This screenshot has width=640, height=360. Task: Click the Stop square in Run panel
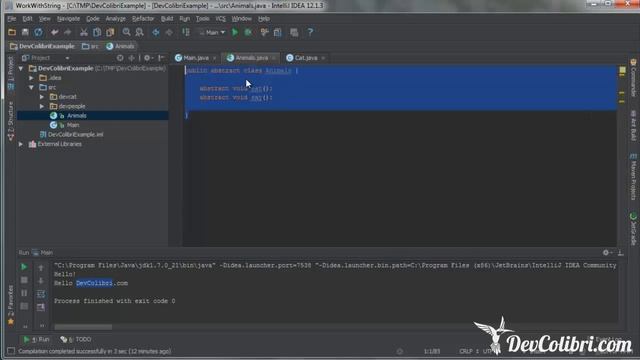pyautogui.click(x=24, y=280)
